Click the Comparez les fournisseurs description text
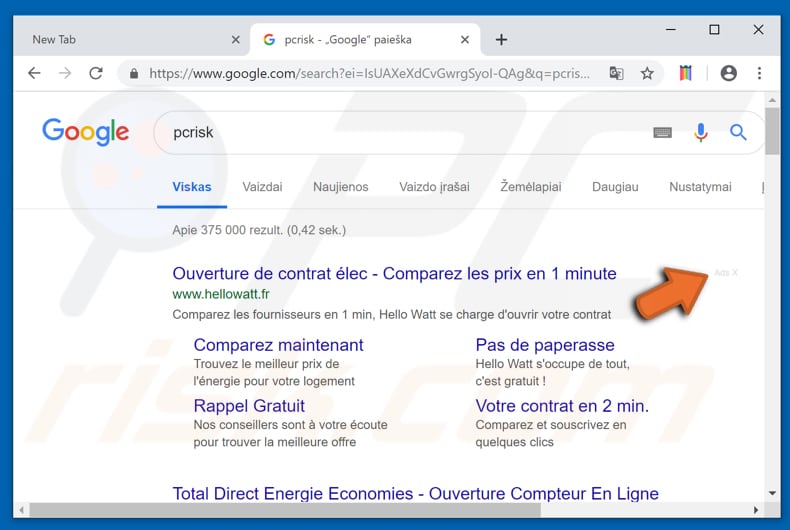This screenshot has height=530, width=790. [x=391, y=315]
